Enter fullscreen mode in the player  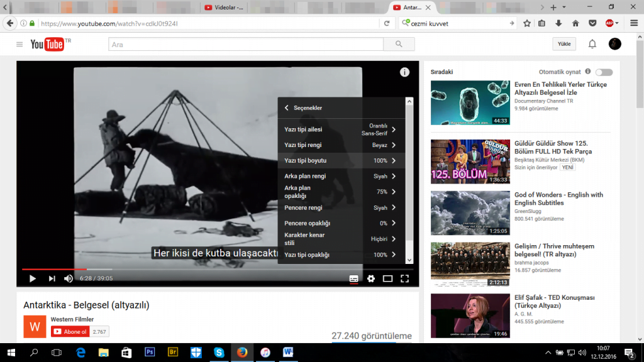pyautogui.click(x=405, y=278)
